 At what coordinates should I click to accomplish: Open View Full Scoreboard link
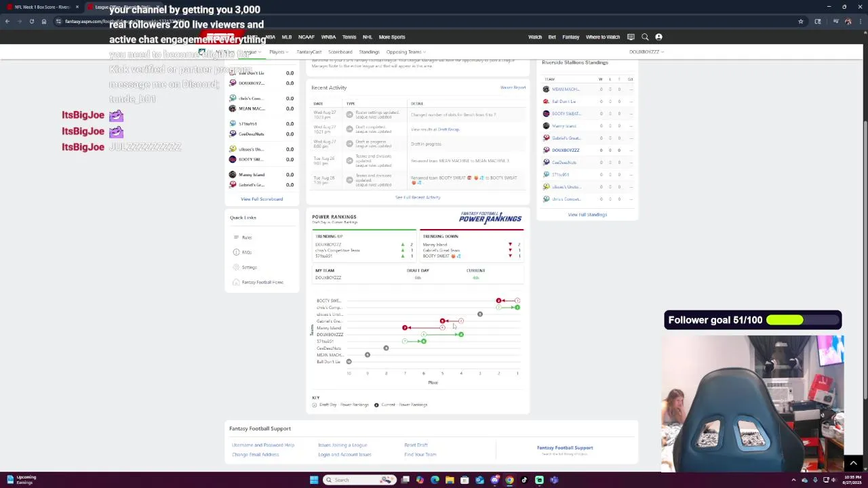coord(262,199)
